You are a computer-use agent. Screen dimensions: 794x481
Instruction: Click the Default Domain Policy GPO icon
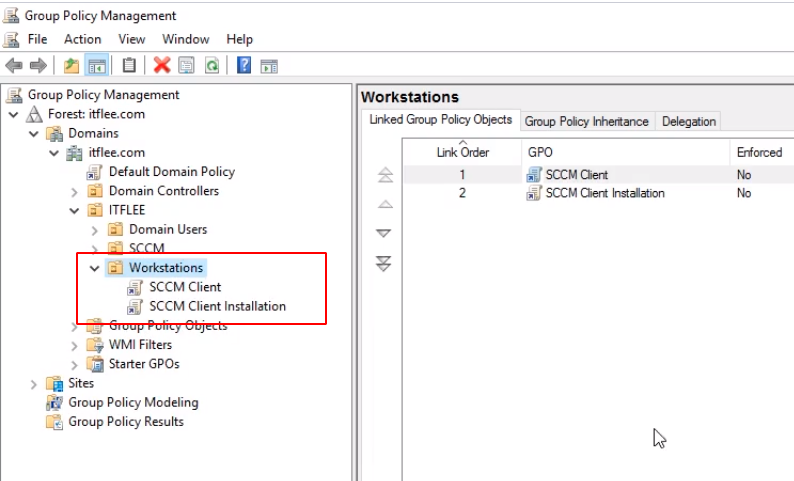95,172
